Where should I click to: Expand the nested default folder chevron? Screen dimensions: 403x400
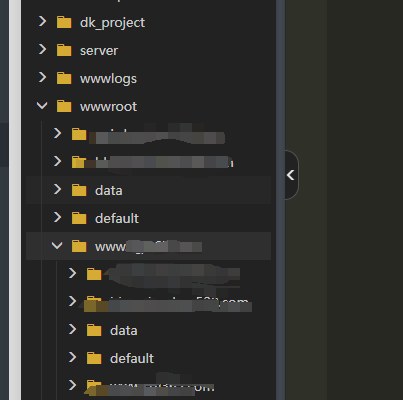coord(72,357)
